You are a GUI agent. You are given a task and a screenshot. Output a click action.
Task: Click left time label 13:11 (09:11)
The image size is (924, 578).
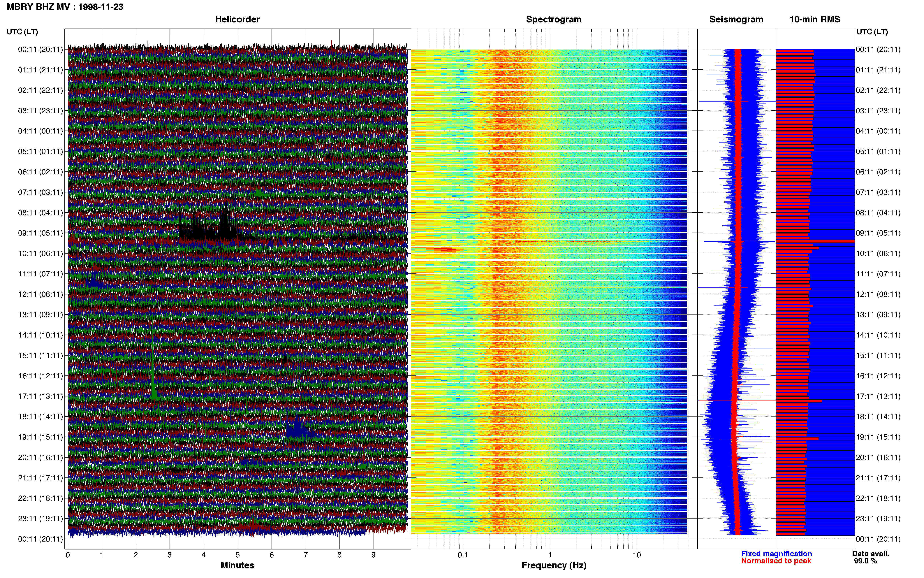[x=41, y=315]
